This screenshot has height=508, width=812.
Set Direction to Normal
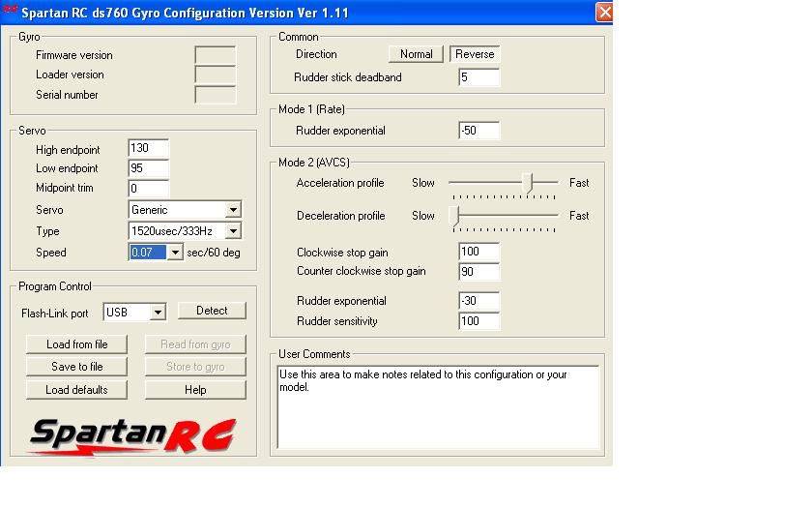[416, 54]
